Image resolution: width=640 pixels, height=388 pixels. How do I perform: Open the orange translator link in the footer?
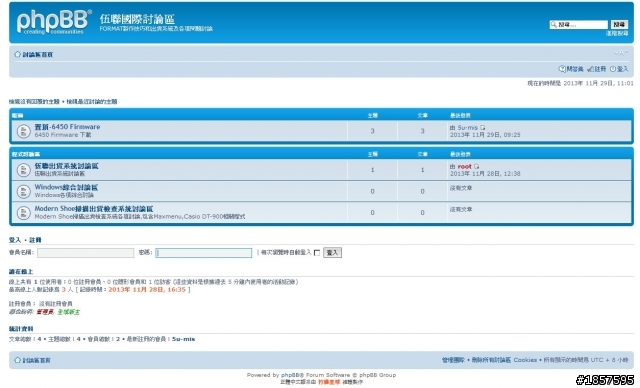(x=329, y=382)
